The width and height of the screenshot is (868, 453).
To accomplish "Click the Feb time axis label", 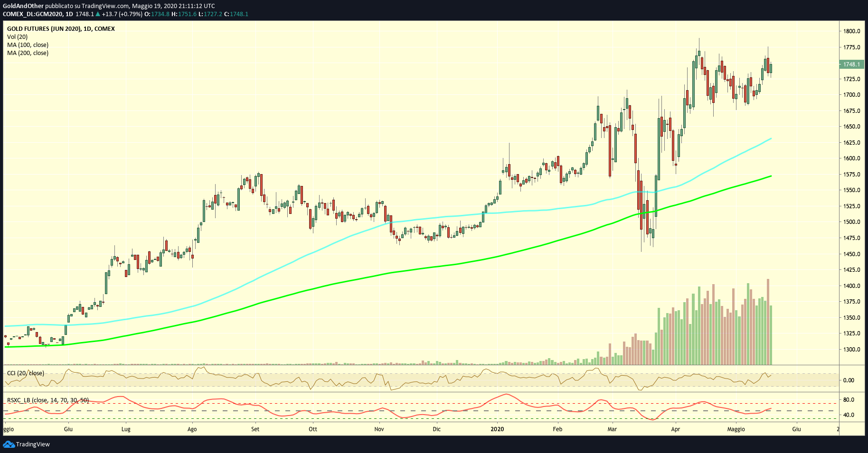I will (x=557, y=429).
